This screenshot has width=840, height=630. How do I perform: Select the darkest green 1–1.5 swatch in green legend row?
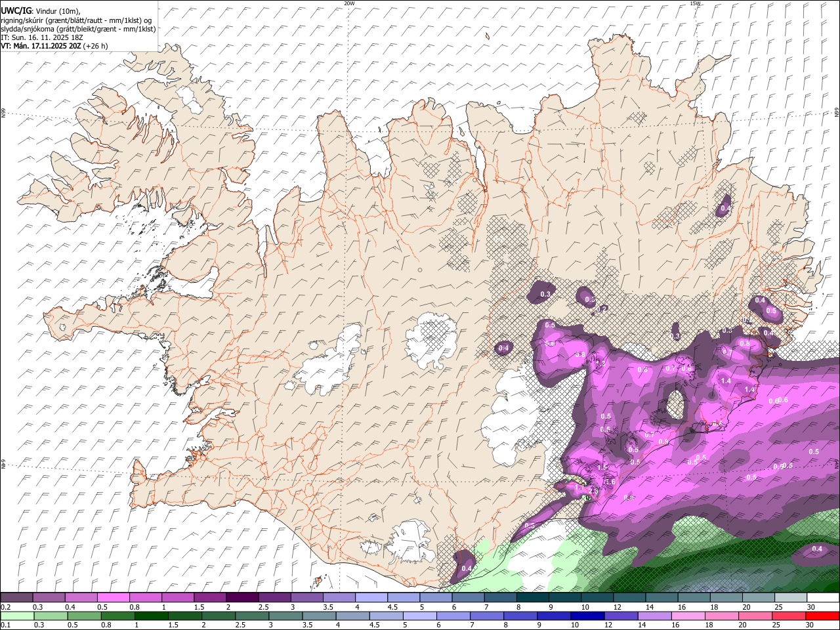click(152, 616)
